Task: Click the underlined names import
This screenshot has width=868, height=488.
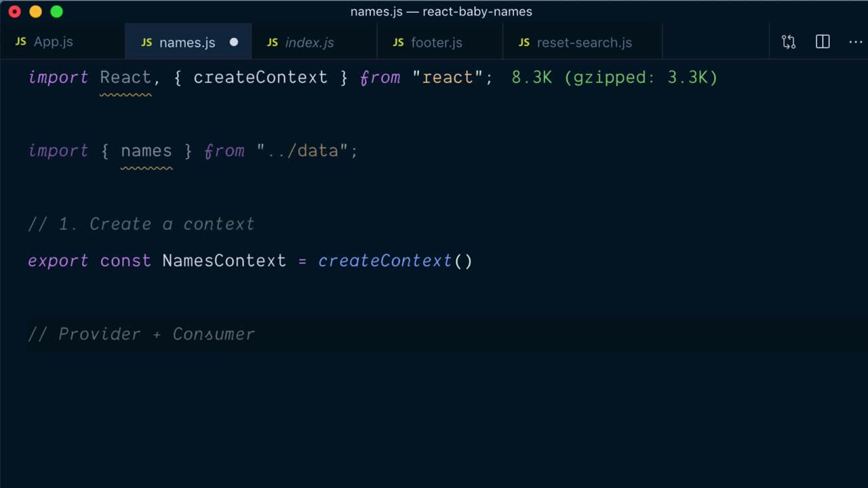Action: point(146,150)
